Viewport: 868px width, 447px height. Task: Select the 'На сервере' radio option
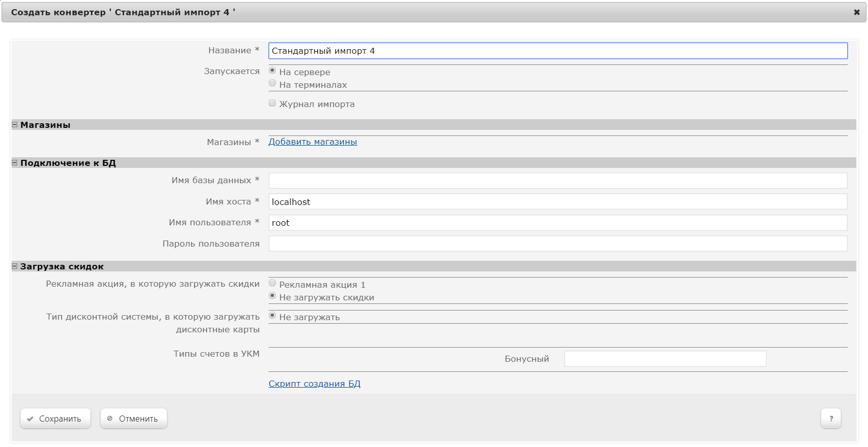click(x=272, y=71)
